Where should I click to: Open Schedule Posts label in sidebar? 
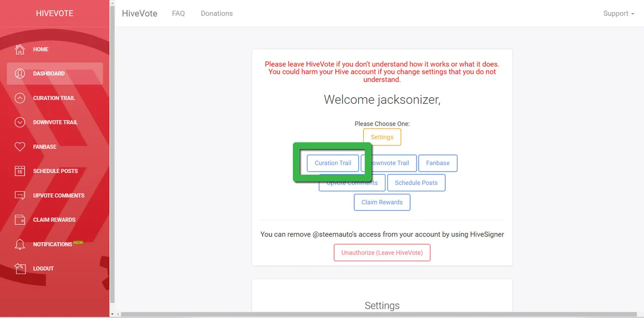(x=55, y=171)
